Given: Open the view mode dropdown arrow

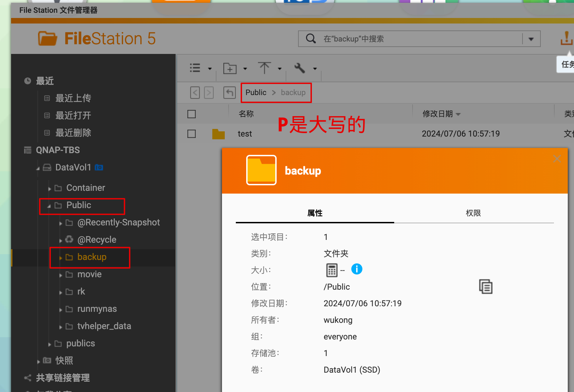Looking at the screenshot, I should point(210,68).
